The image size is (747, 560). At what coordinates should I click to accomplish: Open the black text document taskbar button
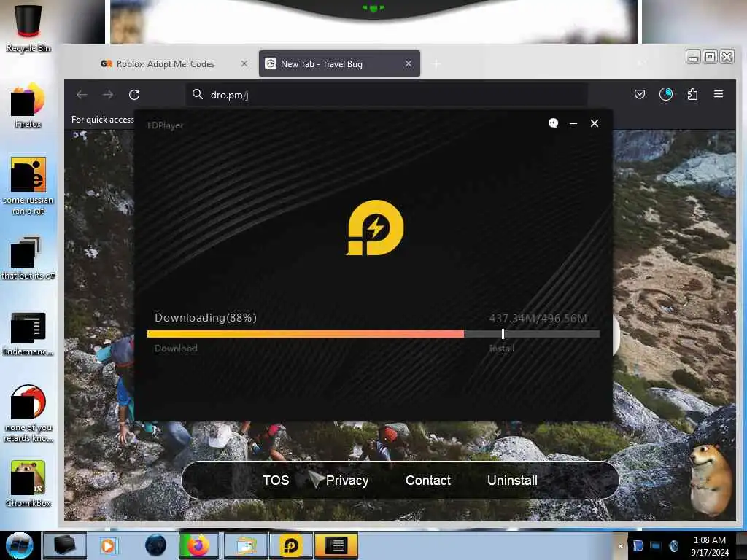click(x=336, y=545)
